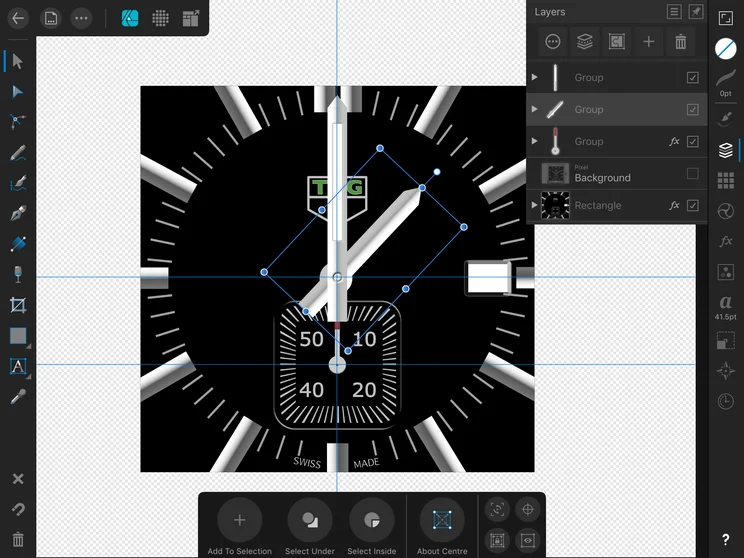Tap Select Inside button
Image resolution: width=744 pixels, height=558 pixels.
point(372,527)
